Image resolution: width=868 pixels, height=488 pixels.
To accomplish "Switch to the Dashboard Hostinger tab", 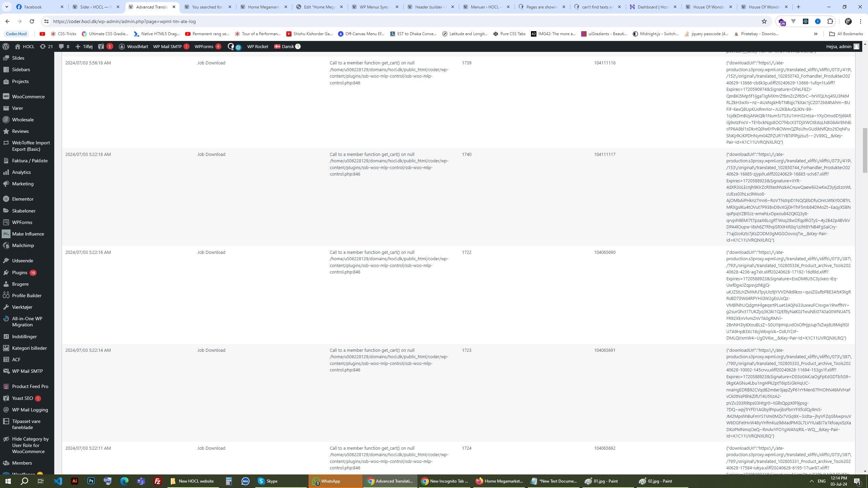I will (653, 7).
